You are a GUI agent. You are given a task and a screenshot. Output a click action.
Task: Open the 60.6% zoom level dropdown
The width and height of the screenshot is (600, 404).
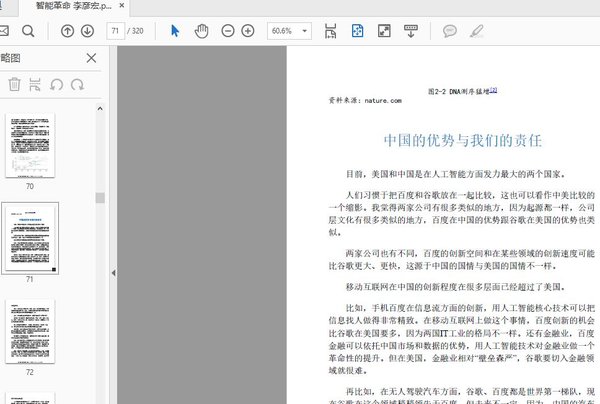(289, 31)
